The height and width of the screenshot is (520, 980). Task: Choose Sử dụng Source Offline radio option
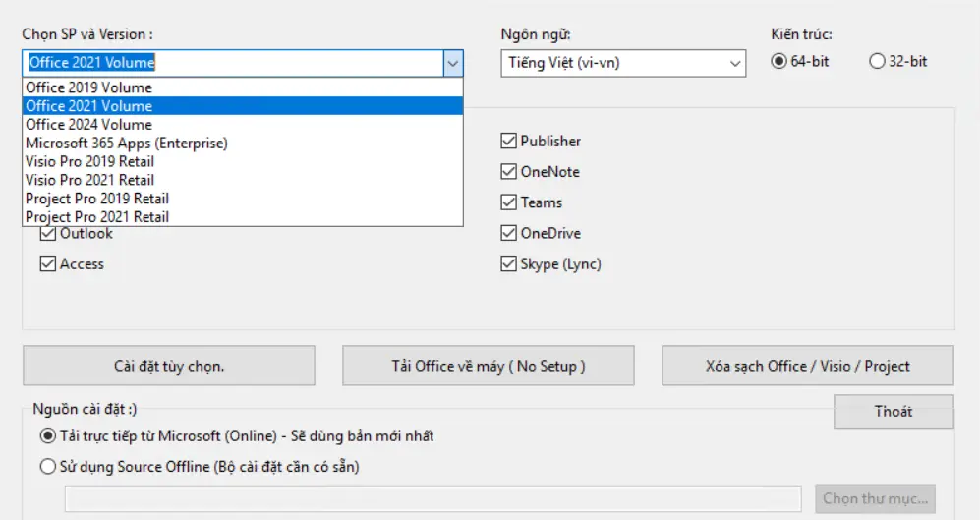48,467
